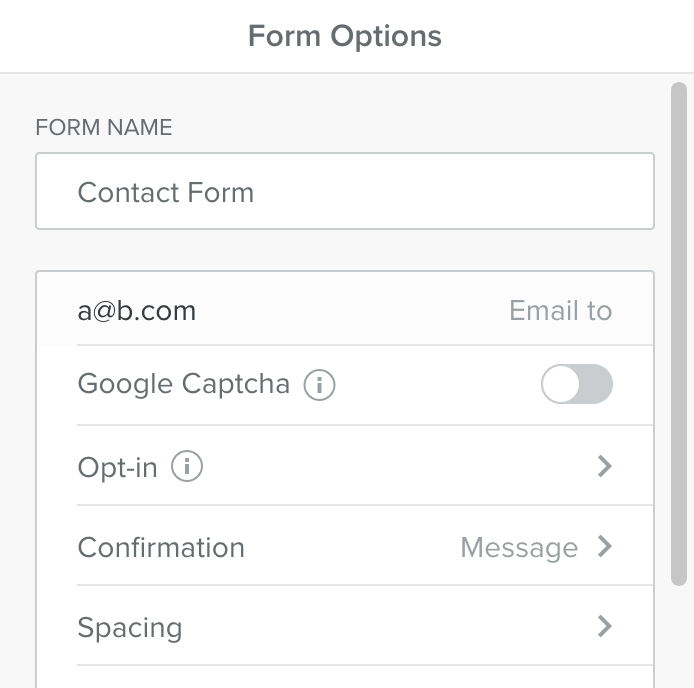
Task: Select the Confirmation row label
Action: point(161,548)
